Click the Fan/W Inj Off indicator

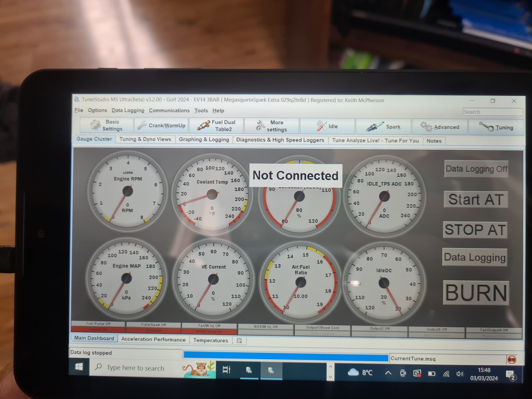point(209,326)
